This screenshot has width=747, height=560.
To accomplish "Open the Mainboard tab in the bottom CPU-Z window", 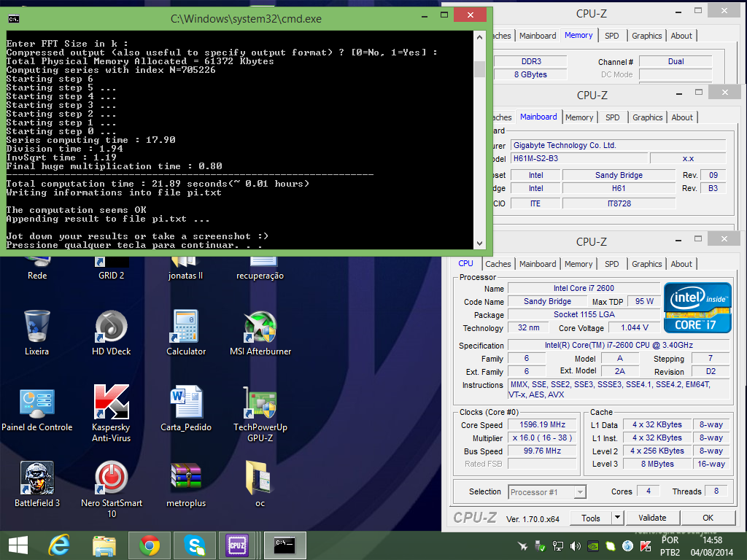I will 538,264.
